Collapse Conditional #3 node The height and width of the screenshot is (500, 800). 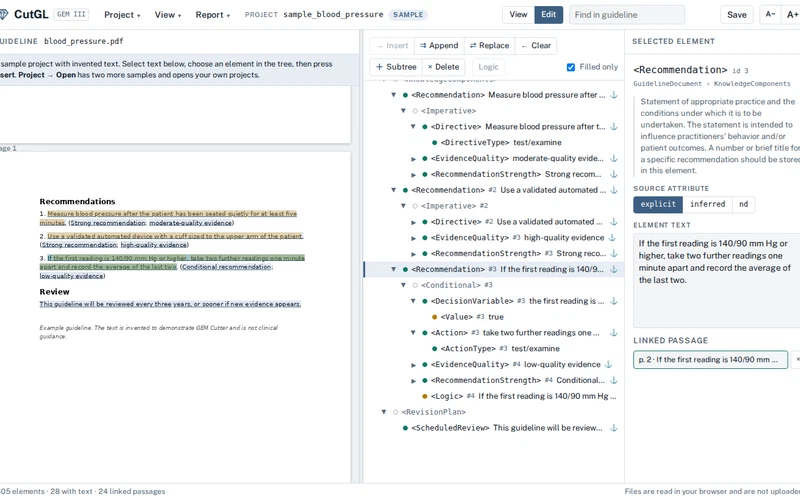403,285
